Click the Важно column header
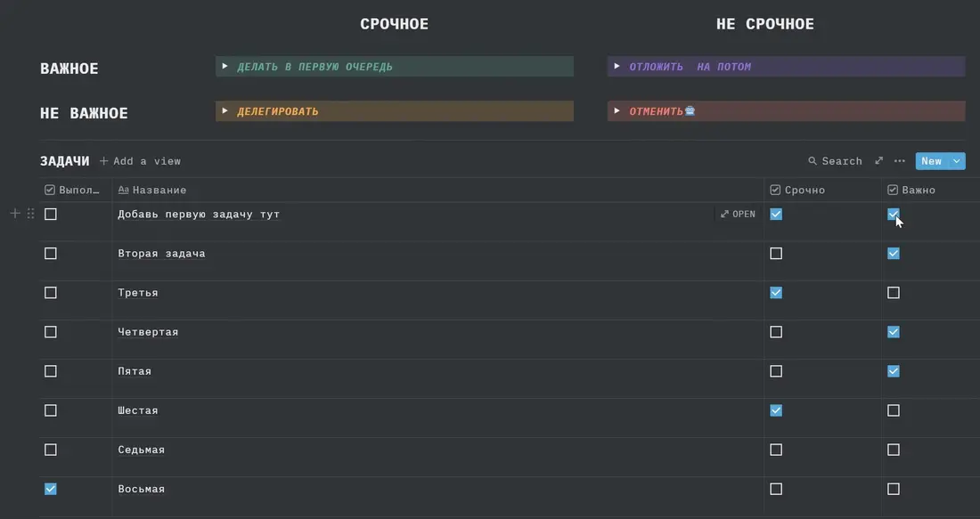 tap(911, 190)
